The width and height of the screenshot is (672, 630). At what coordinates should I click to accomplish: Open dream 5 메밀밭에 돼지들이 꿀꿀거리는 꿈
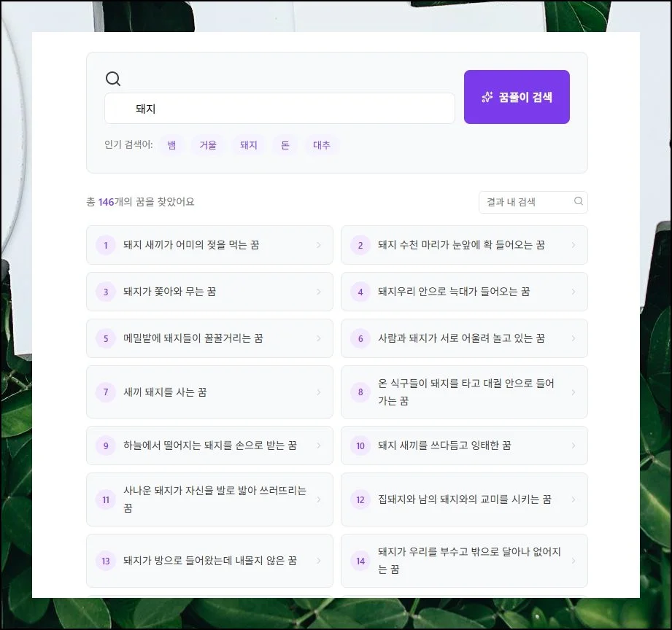point(209,338)
